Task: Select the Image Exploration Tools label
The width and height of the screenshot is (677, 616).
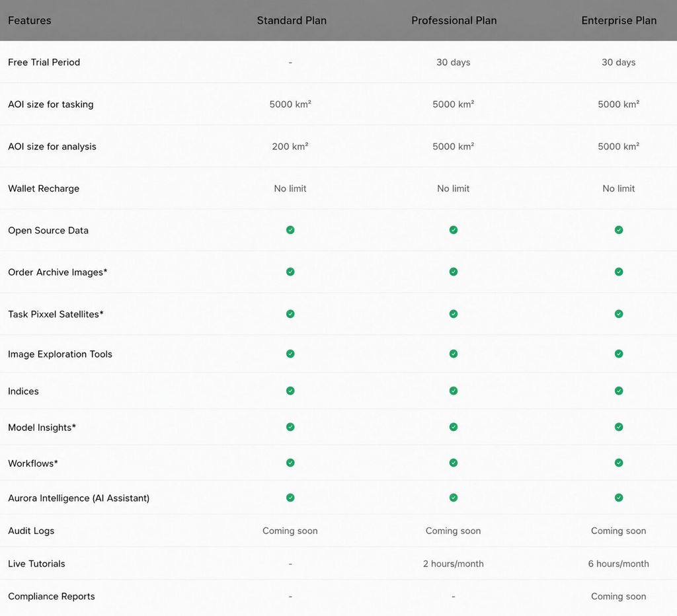Action: click(x=60, y=354)
